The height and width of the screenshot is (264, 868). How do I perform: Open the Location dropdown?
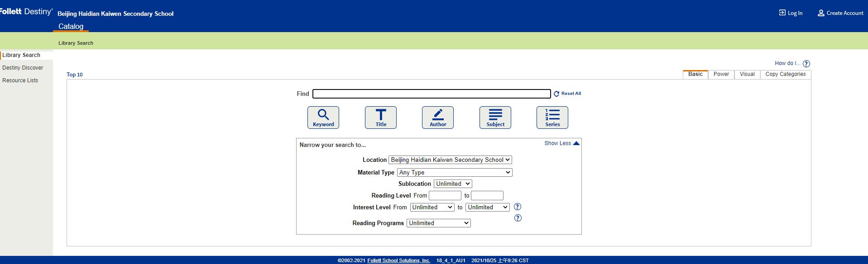[450, 160]
